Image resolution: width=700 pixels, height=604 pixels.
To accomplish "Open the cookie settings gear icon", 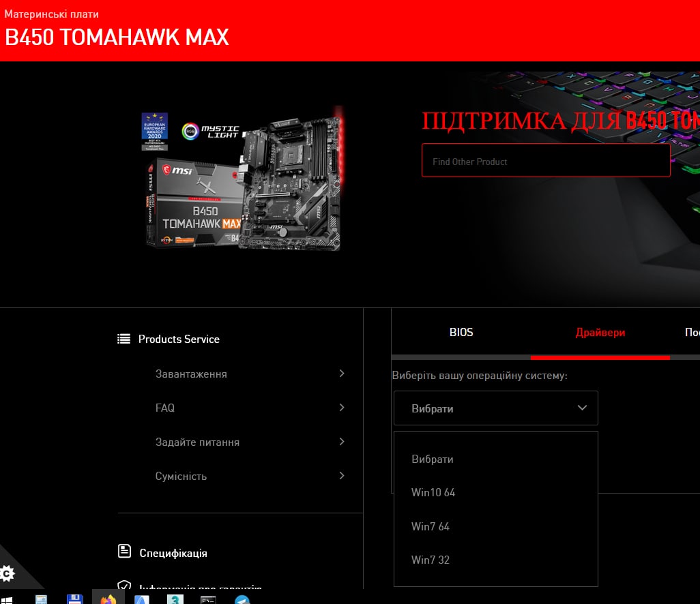I will point(7,573).
